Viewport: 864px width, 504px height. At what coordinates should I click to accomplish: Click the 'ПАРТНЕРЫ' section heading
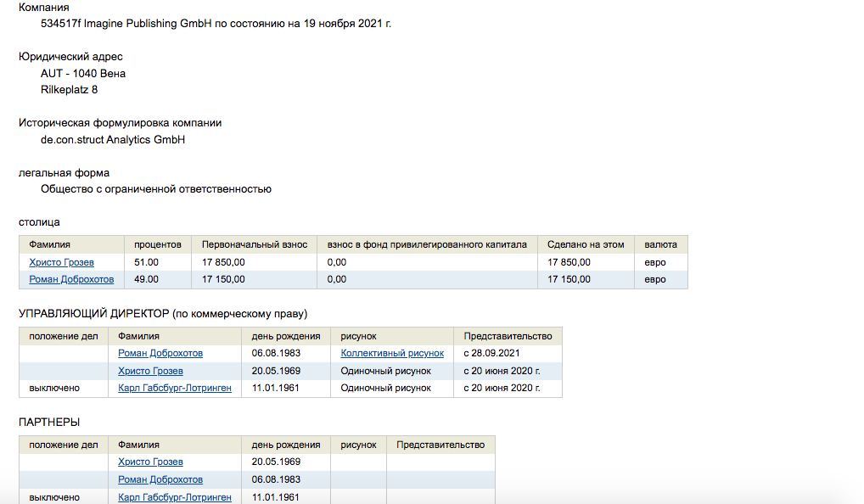click(49, 423)
